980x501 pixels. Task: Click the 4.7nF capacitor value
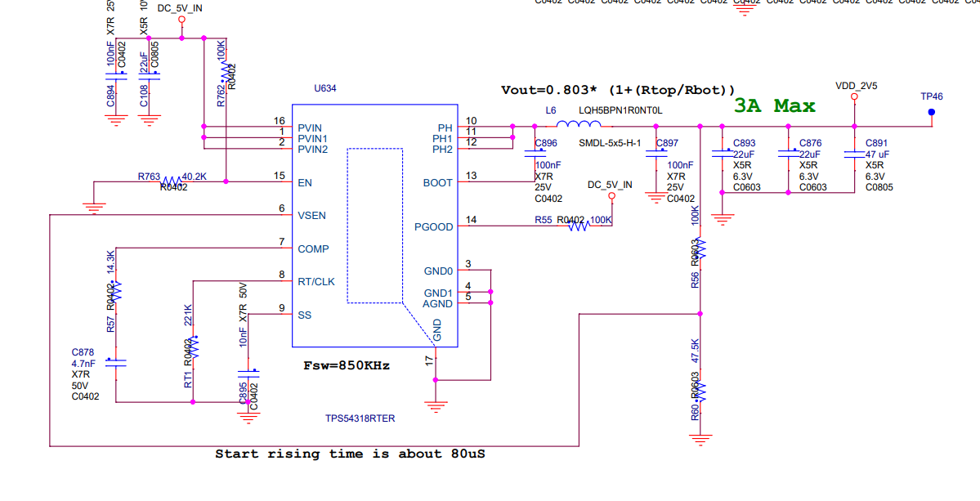[x=84, y=363]
